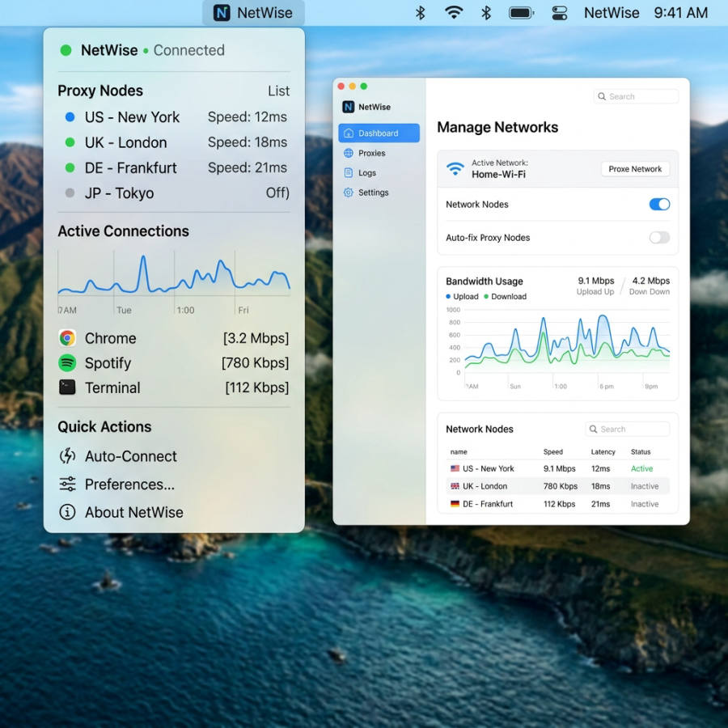Click the Speed column header
Image resolution: width=728 pixels, height=728 pixels.
point(553,451)
